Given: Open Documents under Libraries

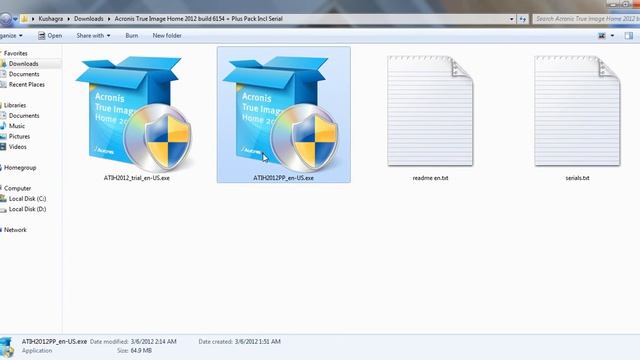Looking at the screenshot, I should 24,116.
